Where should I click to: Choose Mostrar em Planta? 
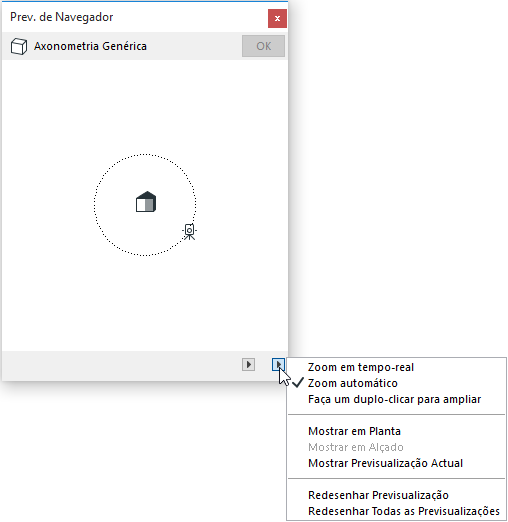(x=396, y=431)
